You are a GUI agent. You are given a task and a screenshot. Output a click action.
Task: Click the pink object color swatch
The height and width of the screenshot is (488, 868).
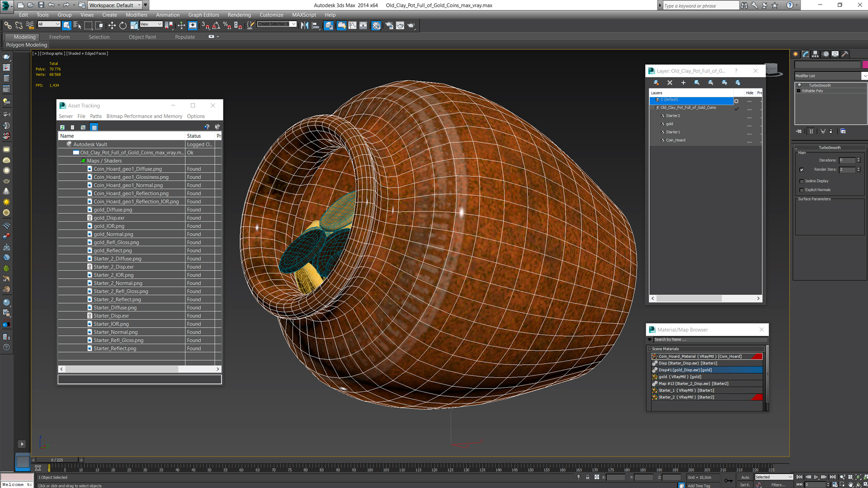(865, 65)
